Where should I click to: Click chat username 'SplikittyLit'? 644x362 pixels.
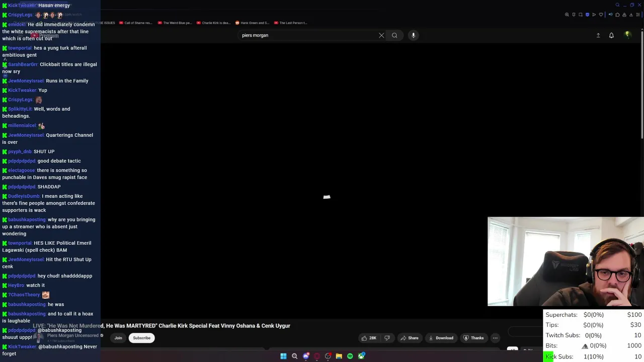[x=20, y=109]
